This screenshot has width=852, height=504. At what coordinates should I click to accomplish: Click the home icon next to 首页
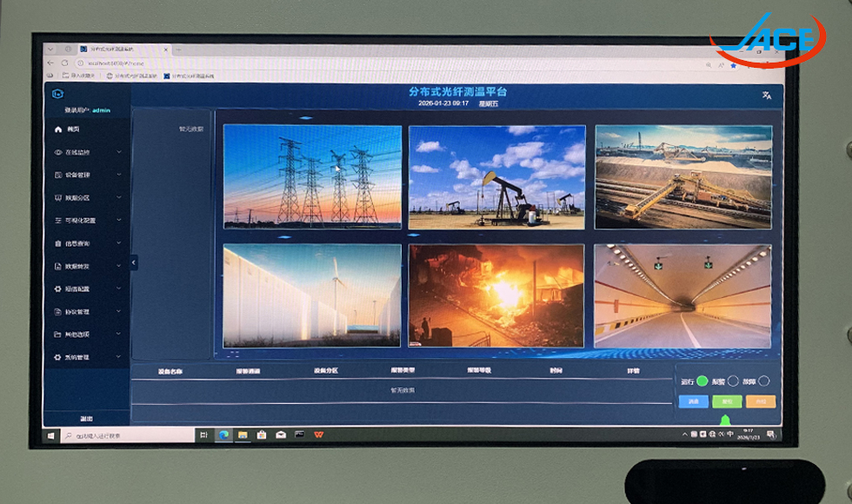(x=58, y=129)
